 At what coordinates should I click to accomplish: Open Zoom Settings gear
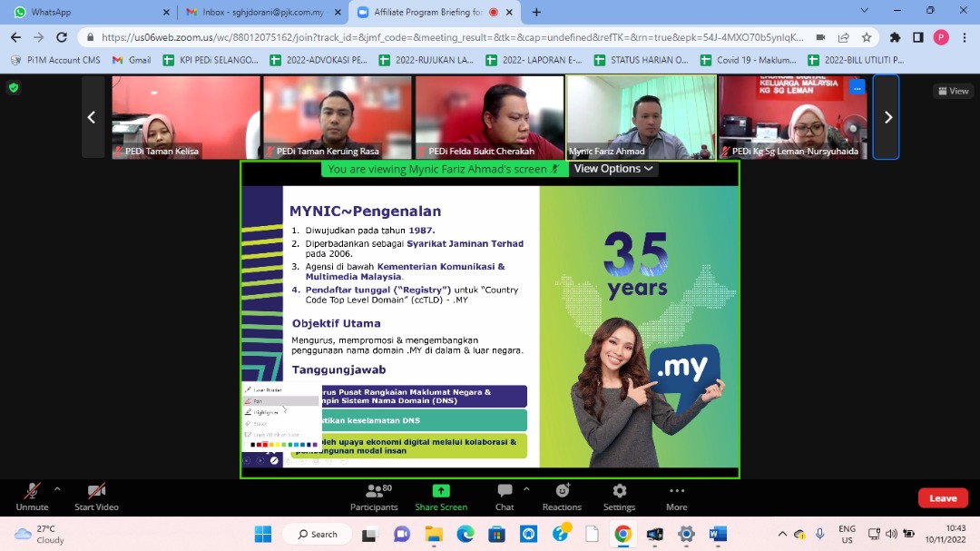point(620,497)
